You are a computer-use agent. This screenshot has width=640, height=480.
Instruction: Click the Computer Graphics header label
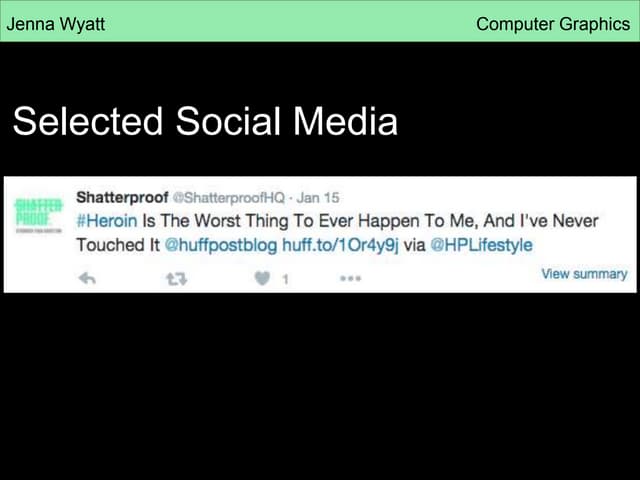pyautogui.click(x=552, y=24)
